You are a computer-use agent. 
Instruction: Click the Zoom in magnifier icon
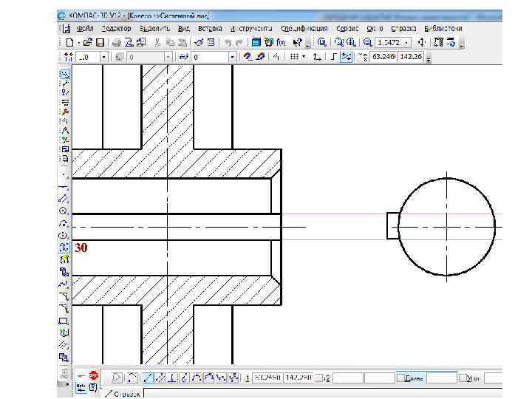tap(351, 43)
